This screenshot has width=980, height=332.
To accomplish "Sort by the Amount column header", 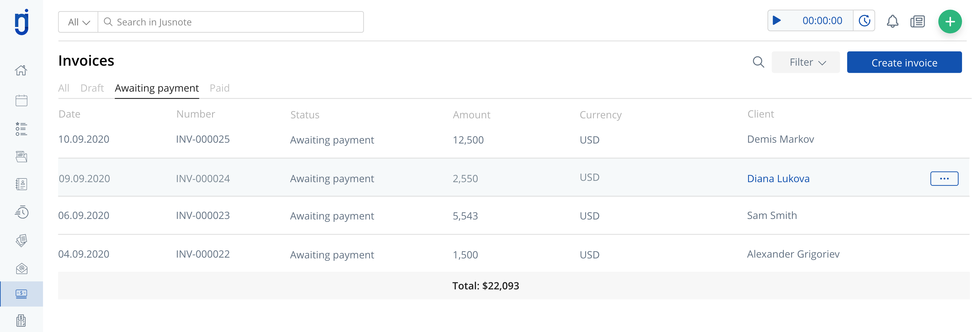I will click(x=471, y=115).
